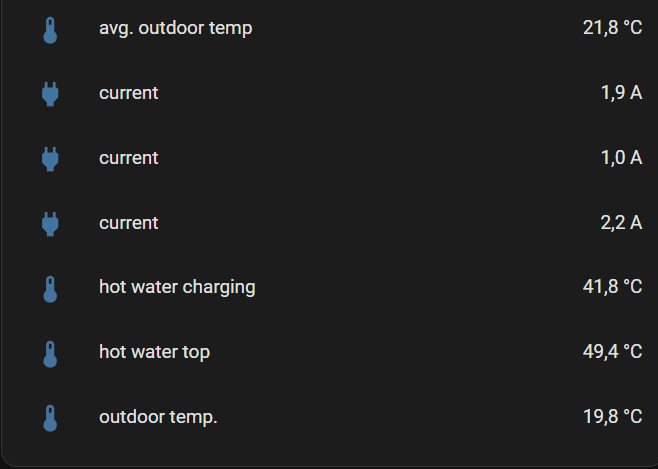658x469 pixels.
Task: Click the 21,8 °C value
Action: click(612, 28)
